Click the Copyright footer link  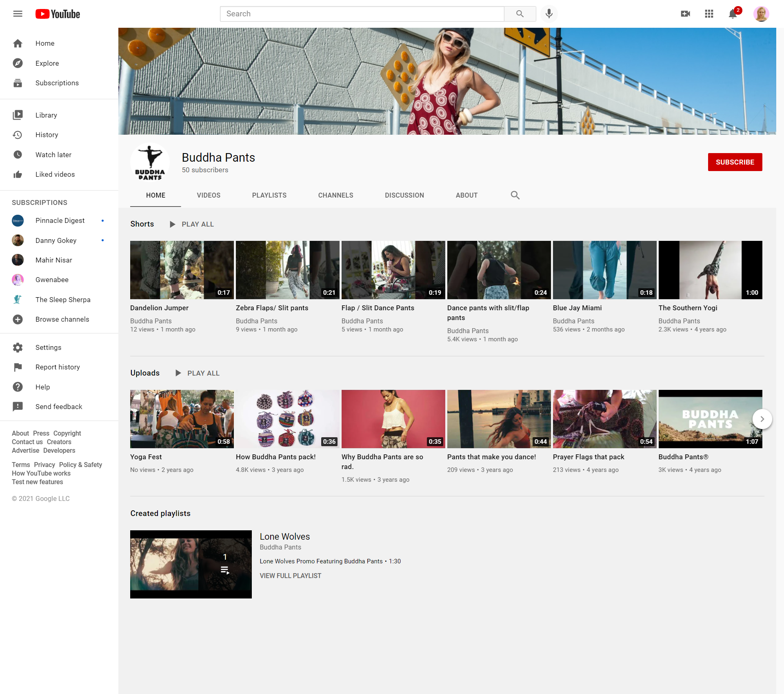click(67, 433)
